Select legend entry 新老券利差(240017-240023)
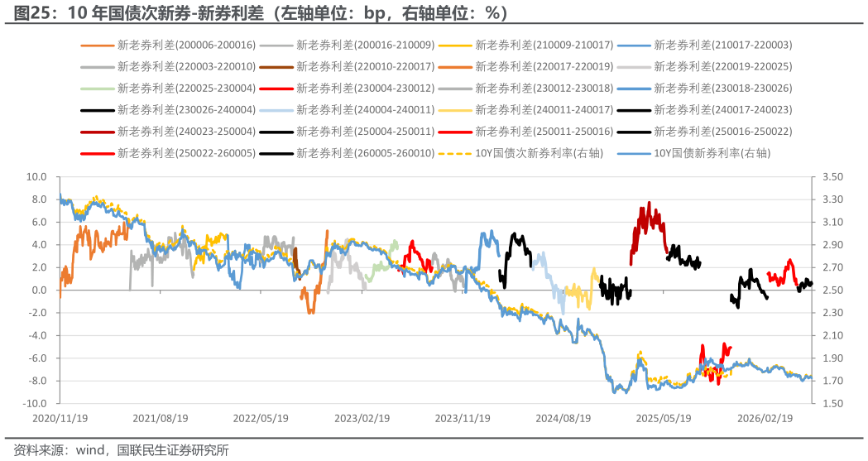This screenshot has width=868, height=461. click(x=704, y=110)
